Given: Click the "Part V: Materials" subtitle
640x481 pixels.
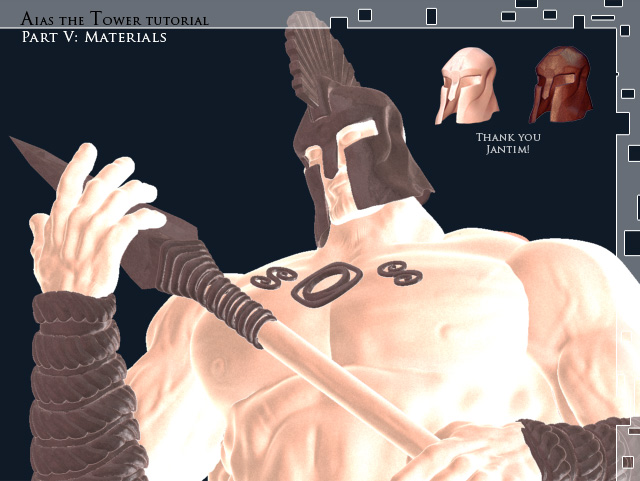Looking at the screenshot, I should 94,37.
